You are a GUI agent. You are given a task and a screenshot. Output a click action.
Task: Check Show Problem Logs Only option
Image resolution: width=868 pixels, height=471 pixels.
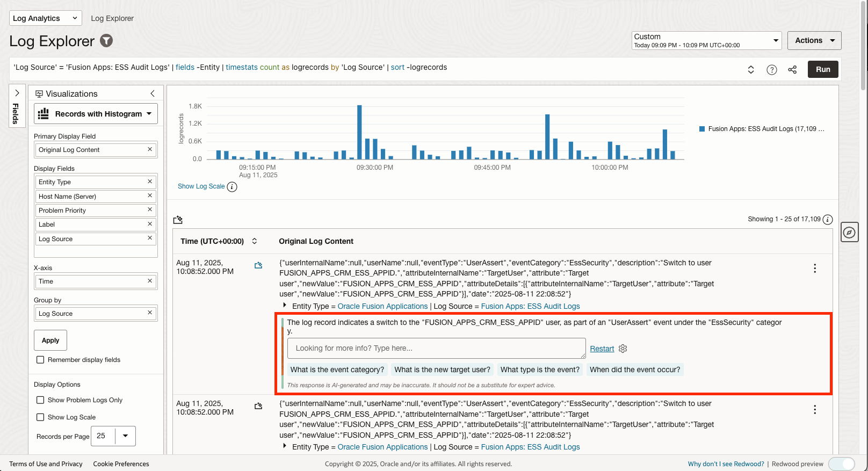click(40, 400)
